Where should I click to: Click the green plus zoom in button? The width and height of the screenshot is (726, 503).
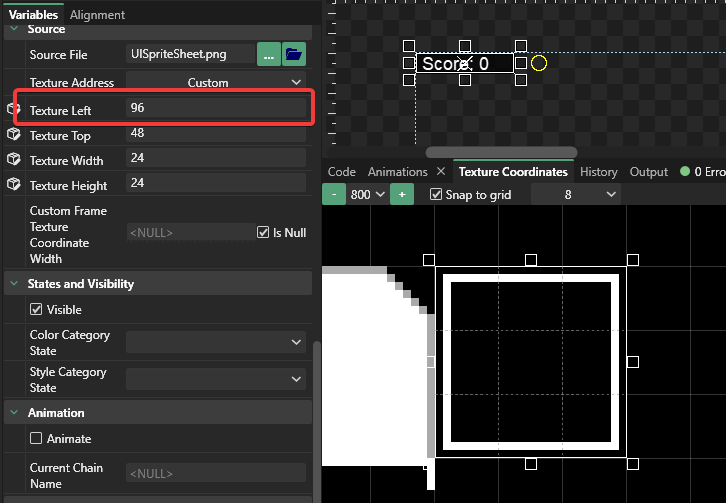401,195
